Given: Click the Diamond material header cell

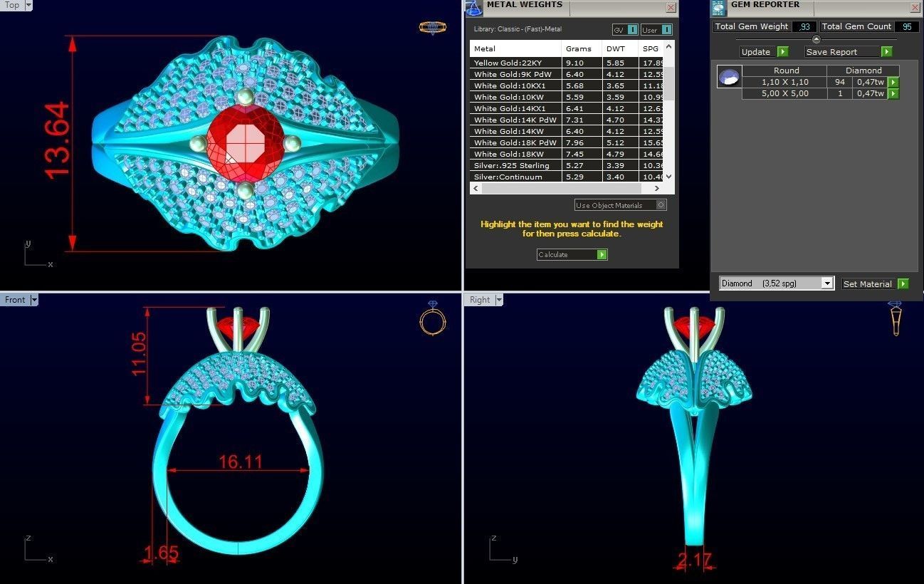Looking at the screenshot, I should [863, 71].
